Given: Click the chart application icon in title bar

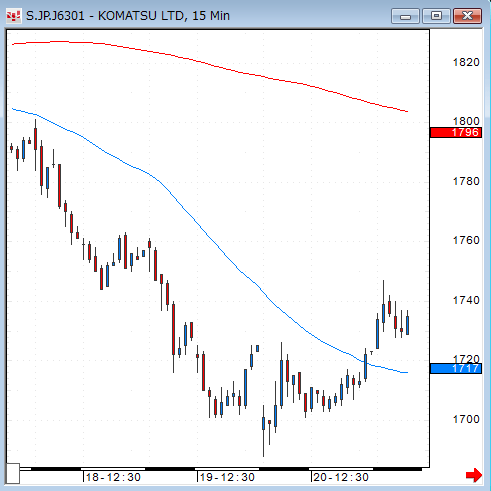Looking at the screenshot, I should click(x=14, y=16).
